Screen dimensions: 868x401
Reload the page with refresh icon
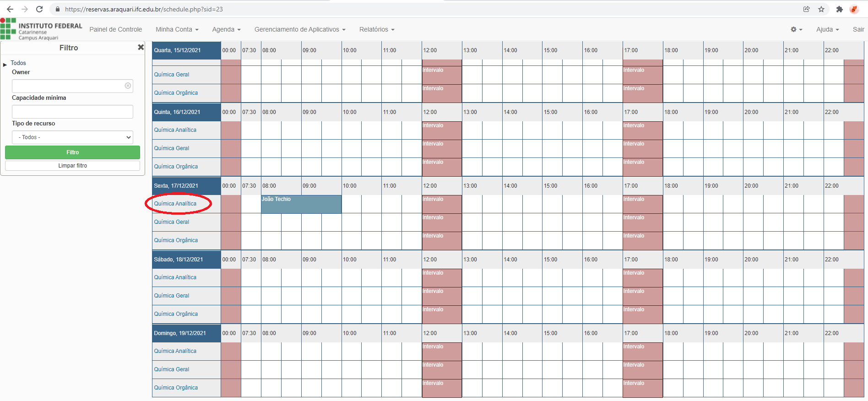click(39, 9)
